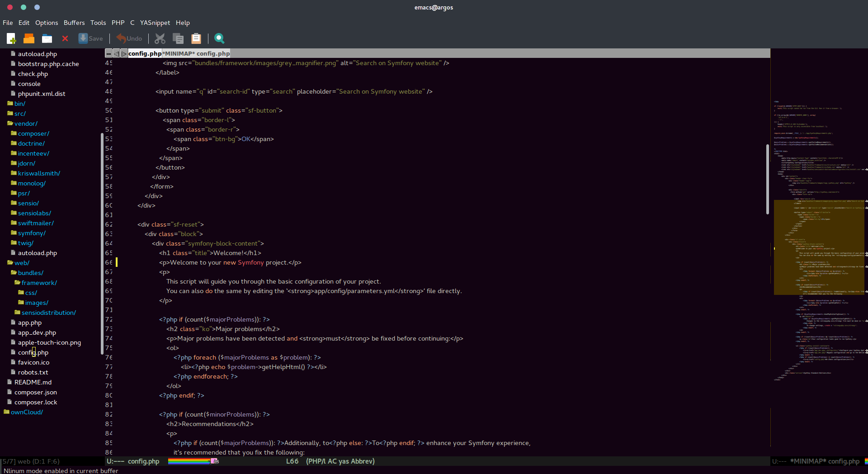Click the mode line buffer name config.php
868x474 pixels.
[x=143, y=461]
